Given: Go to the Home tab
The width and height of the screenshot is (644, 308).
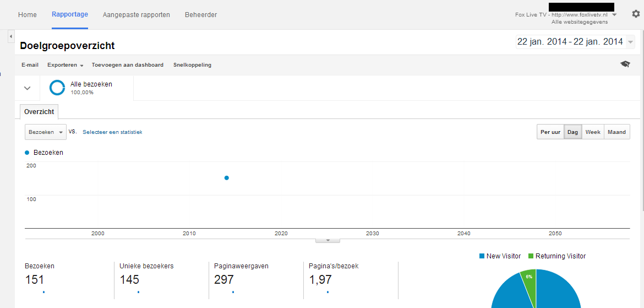Looking at the screenshot, I should (x=28, y=15).
